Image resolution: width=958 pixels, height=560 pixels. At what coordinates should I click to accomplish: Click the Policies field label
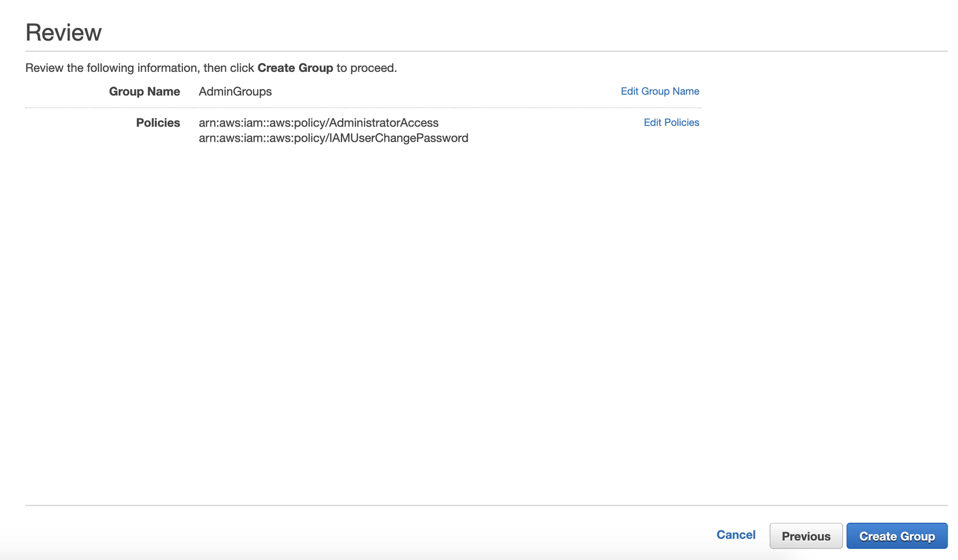pyautogui.click(x=158, y=123)
